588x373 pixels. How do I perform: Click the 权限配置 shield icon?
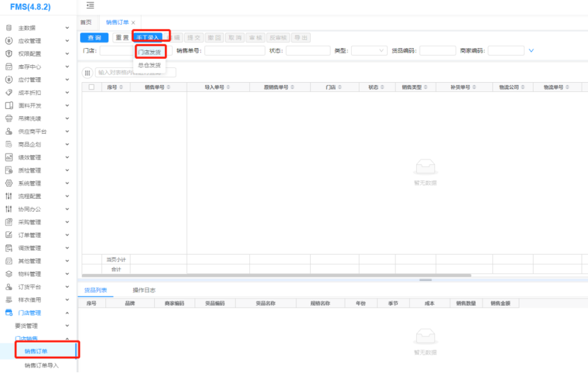pos(9,54)
